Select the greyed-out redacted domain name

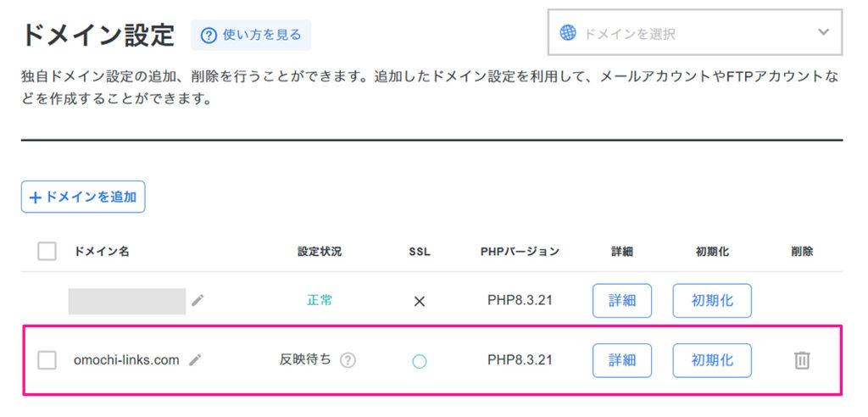(x=127, y=301)
